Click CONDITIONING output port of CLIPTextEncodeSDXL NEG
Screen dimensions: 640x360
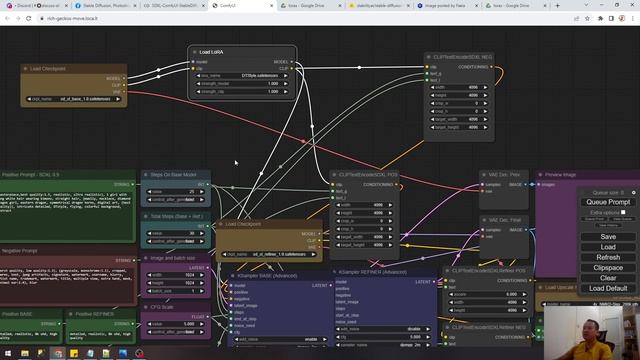click(x=491, y=67)
